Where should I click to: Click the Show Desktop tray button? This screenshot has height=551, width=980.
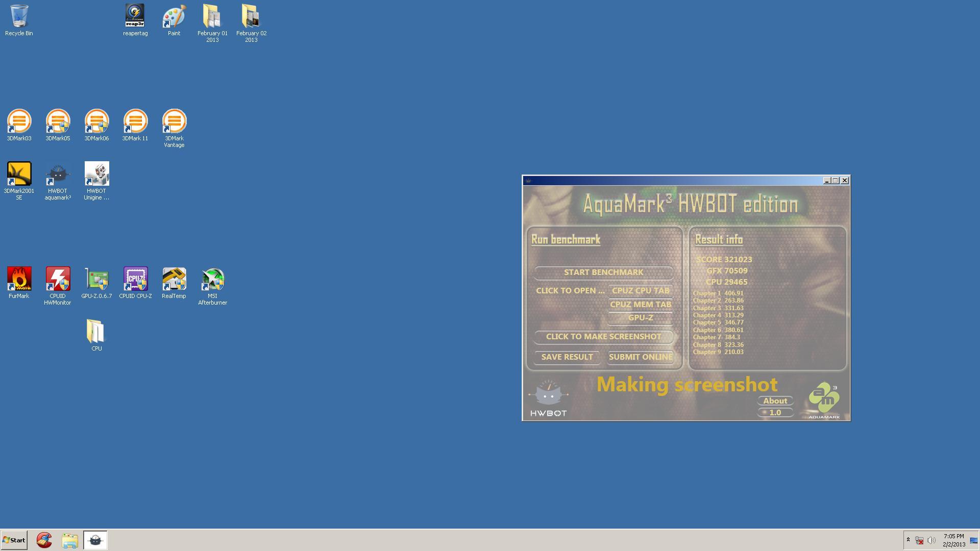(974, 540)
